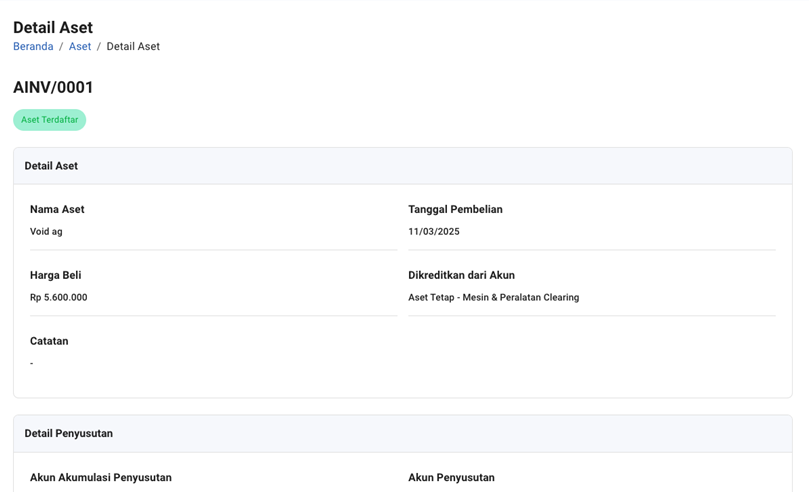Click the Rp 5.600.000 price value
The image size is (809, 492).
(59, 298)
